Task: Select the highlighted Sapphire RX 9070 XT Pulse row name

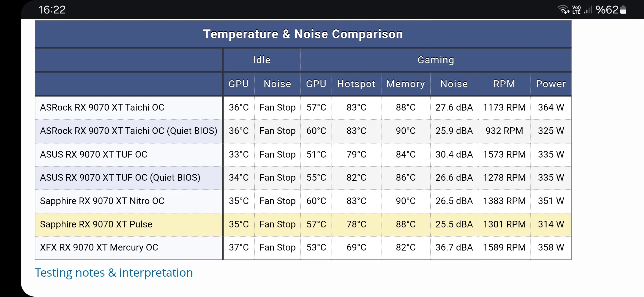Action: 96,224
